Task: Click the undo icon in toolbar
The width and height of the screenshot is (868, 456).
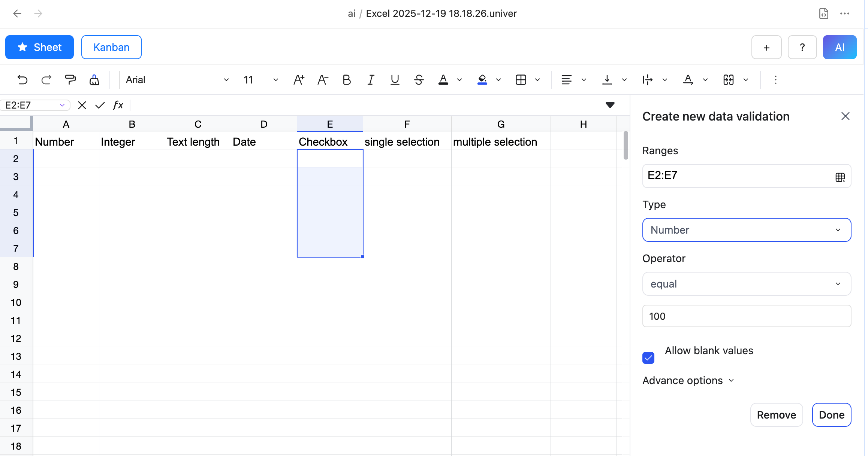Action: 22,80
